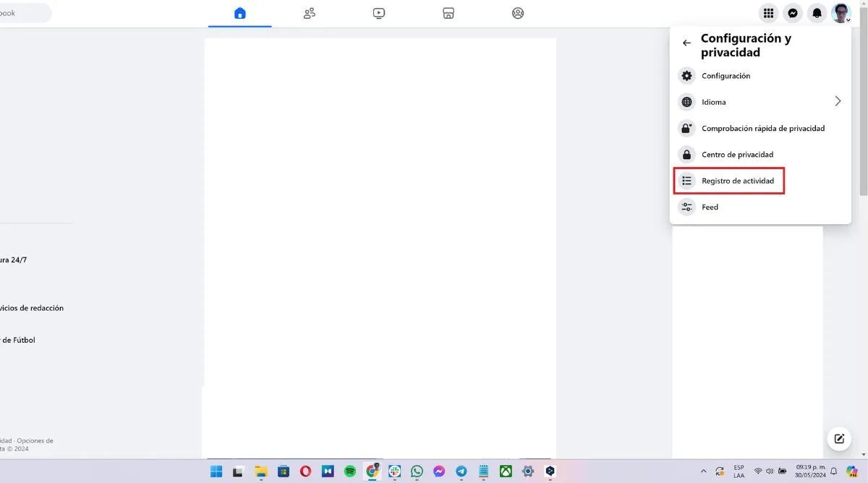Screen dimensions: 868x483
Task: Open the Messenger chats icon
Action: (793, 13)
